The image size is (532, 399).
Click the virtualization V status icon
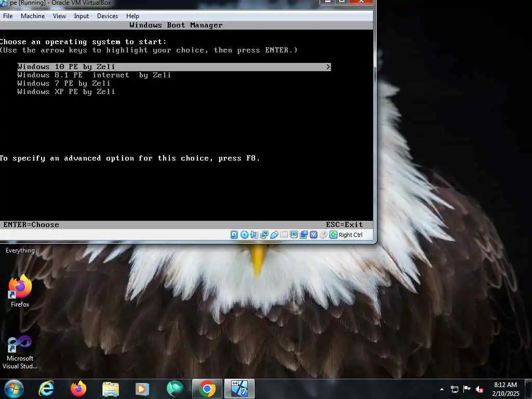(x=313, y=235)
